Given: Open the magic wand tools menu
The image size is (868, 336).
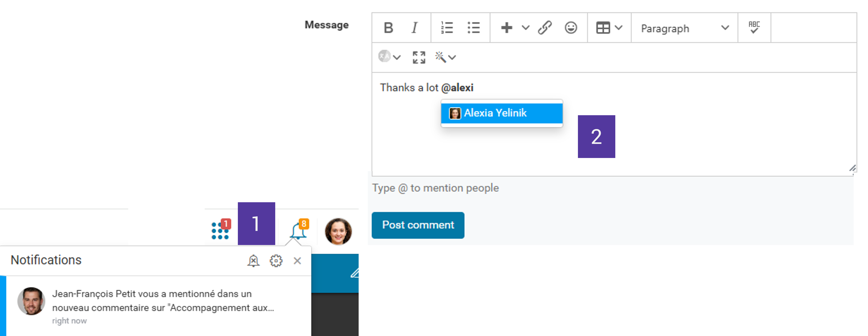Looking at the screenshot, I should tap(445, 57).
